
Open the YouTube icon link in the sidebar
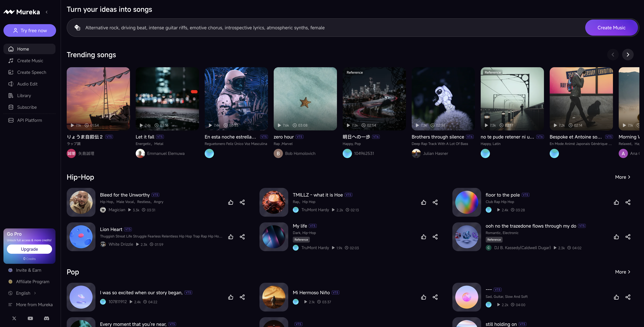click(x=30, y=318)
